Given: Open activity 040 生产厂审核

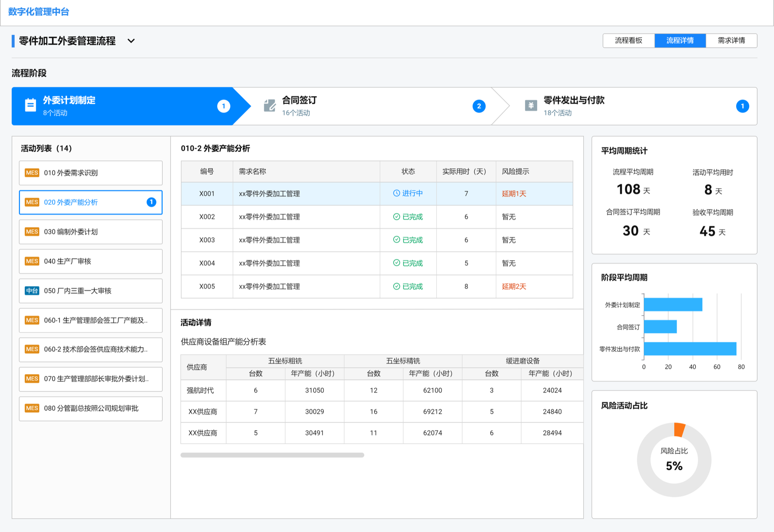Looking at the screenshot, I should click(x=91, y=261).
